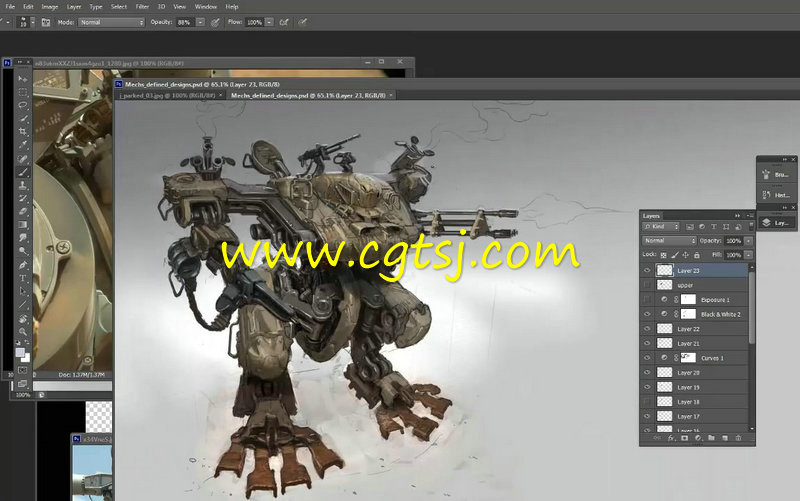Open layer filter Kind dropdown
Screen dimensions: 800x501
point(661,227)
